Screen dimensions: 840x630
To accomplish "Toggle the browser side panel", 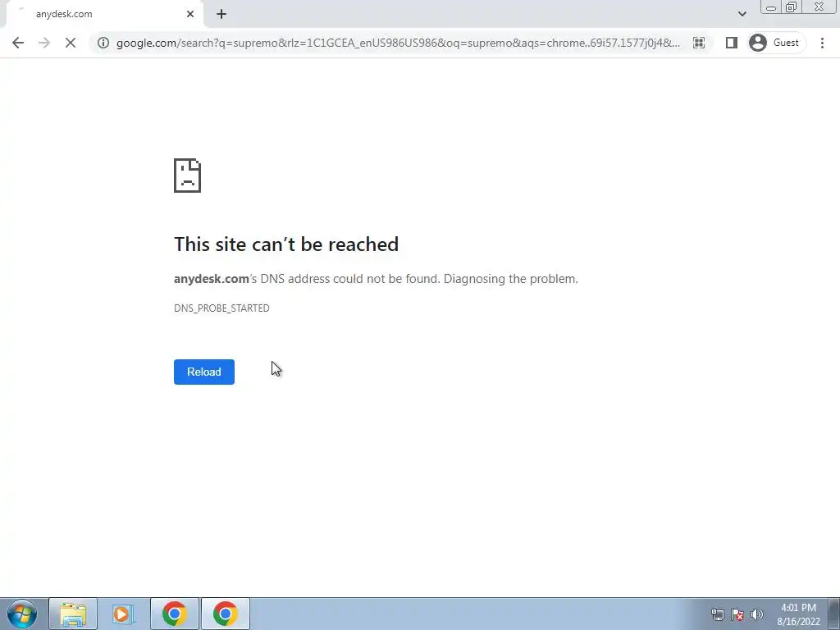I will click(x=731, y=43).
